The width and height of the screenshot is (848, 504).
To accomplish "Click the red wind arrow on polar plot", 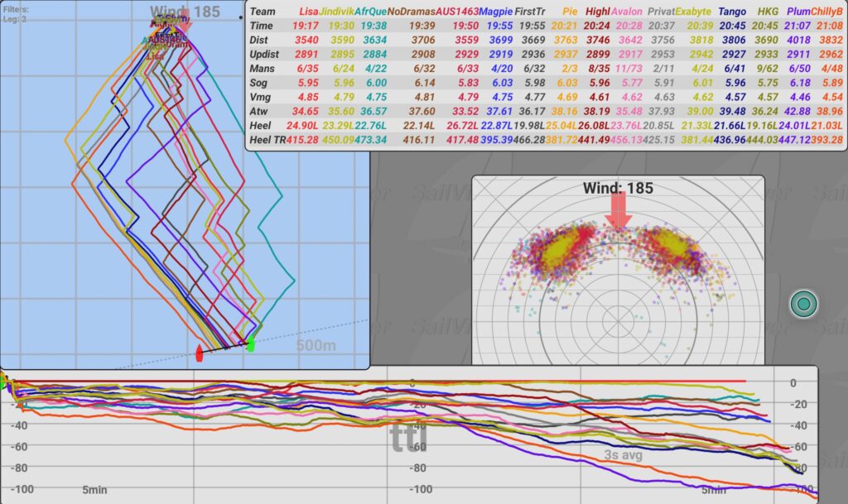I will 618,211.
